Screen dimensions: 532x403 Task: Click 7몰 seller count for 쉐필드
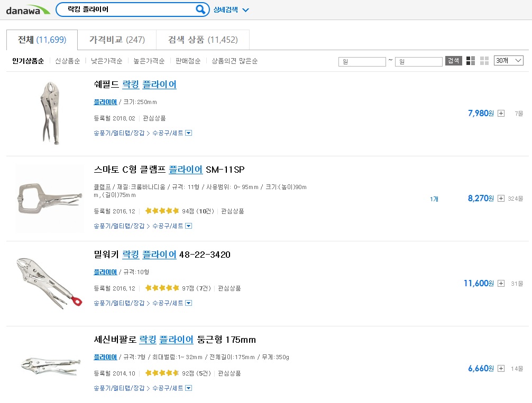click(x=519, y=114)
